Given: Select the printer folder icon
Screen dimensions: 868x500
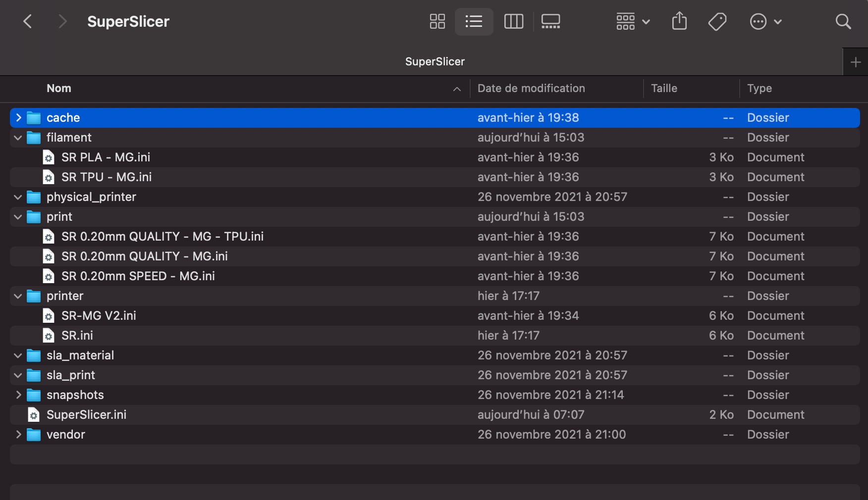Looking at the screenshot, I should [x=34, y=296].
